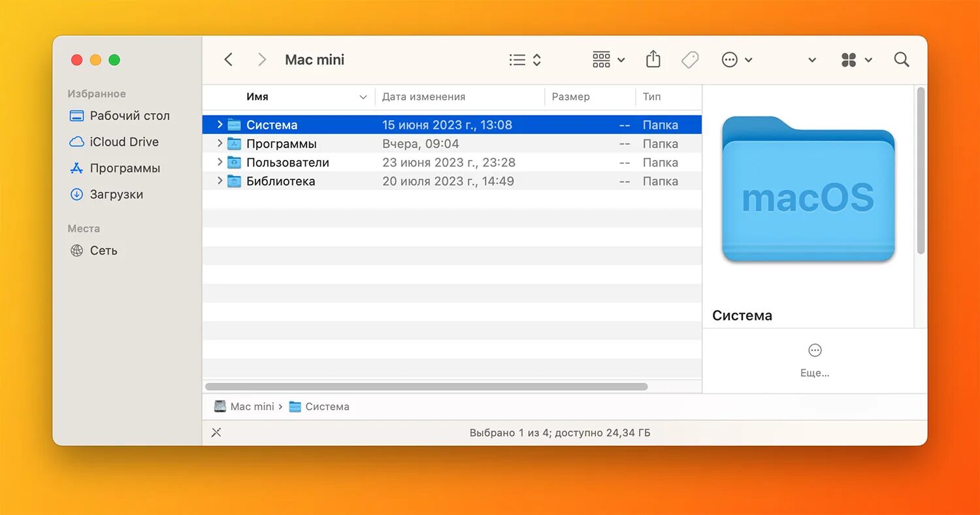Screen dimensions: 980x515
Task: Click the search magnifier icon
Action: 902,59
